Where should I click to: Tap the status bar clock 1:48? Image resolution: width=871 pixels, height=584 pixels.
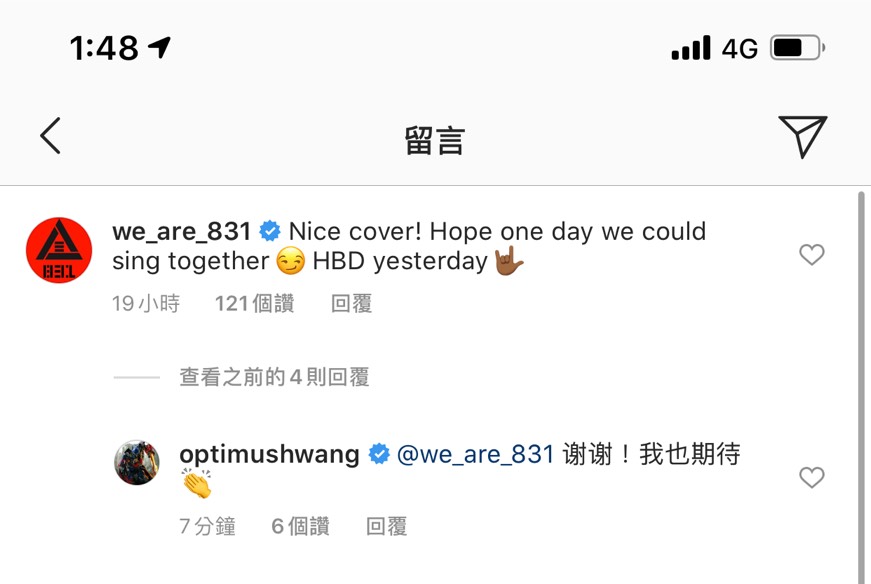point(104,48)
